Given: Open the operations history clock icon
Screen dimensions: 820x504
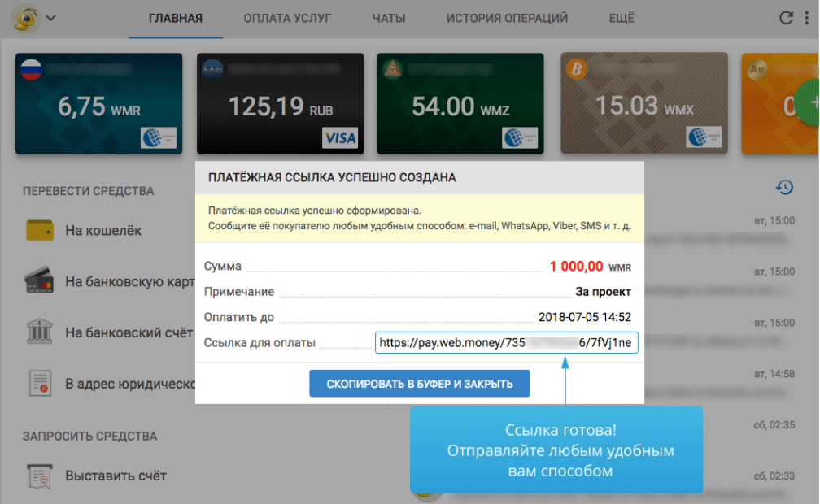Looking at the screenshot, I should [784, 188].
